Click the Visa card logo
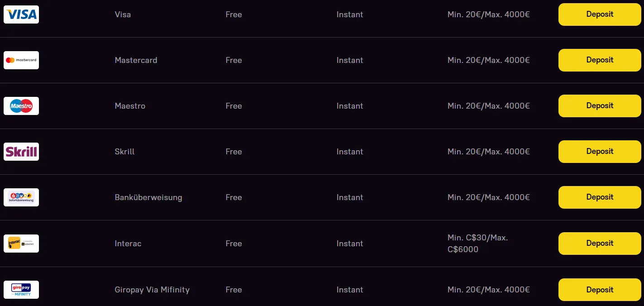This screenshot has height=306, width=644. point(21,14)
